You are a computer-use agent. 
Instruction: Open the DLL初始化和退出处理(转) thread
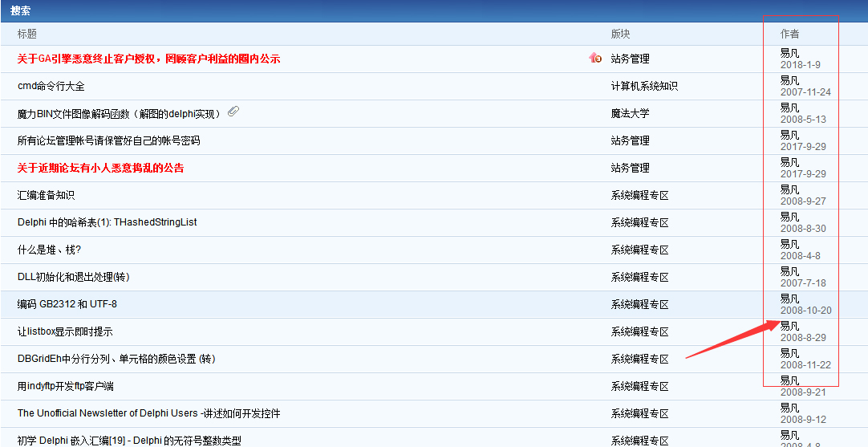point(73,277)
